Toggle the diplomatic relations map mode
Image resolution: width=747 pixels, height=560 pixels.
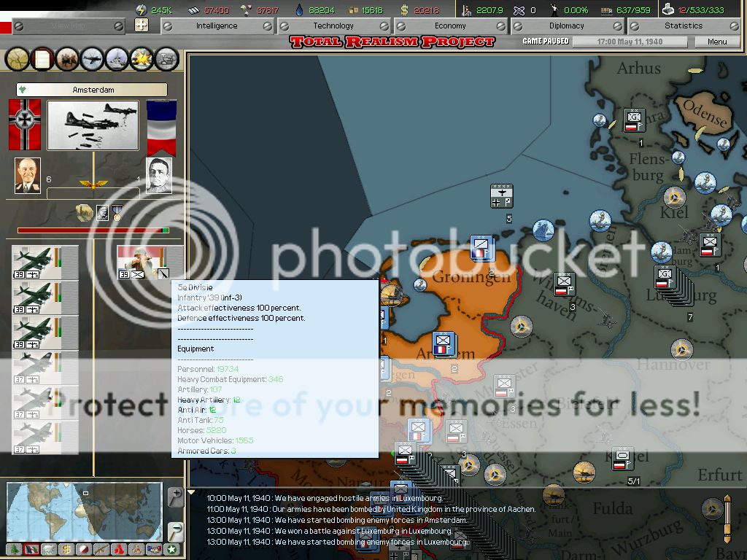tap(155, 549)
